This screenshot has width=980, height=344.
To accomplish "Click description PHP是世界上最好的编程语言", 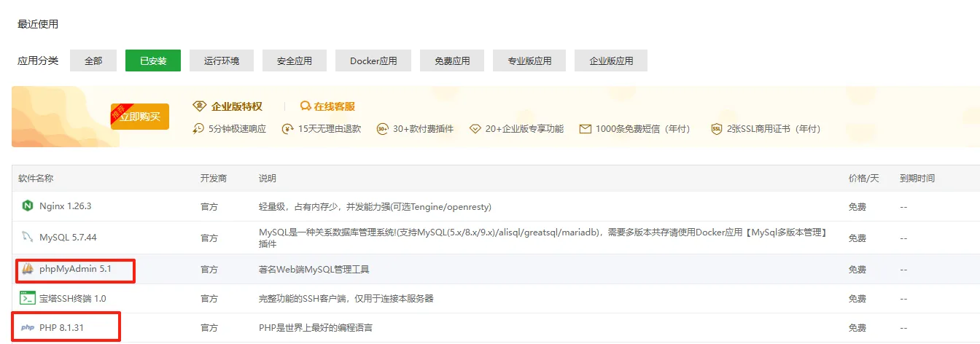I will click(x=316, y=328).
